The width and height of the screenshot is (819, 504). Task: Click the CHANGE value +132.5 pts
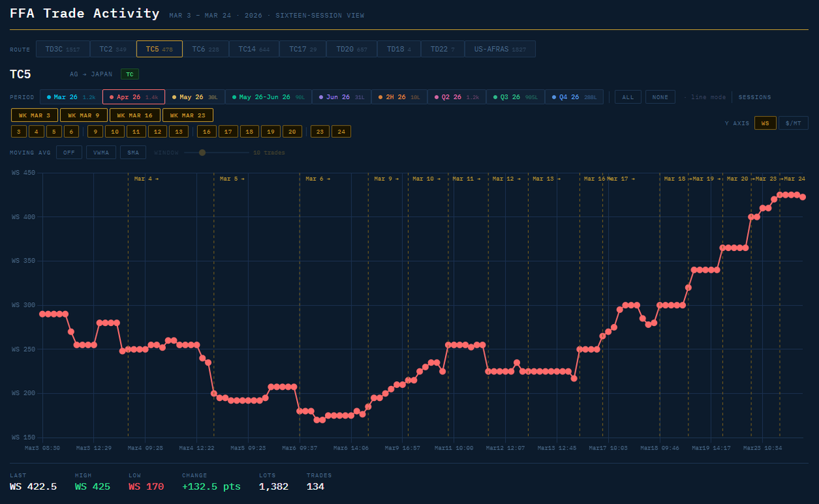[x=212, y=487]
